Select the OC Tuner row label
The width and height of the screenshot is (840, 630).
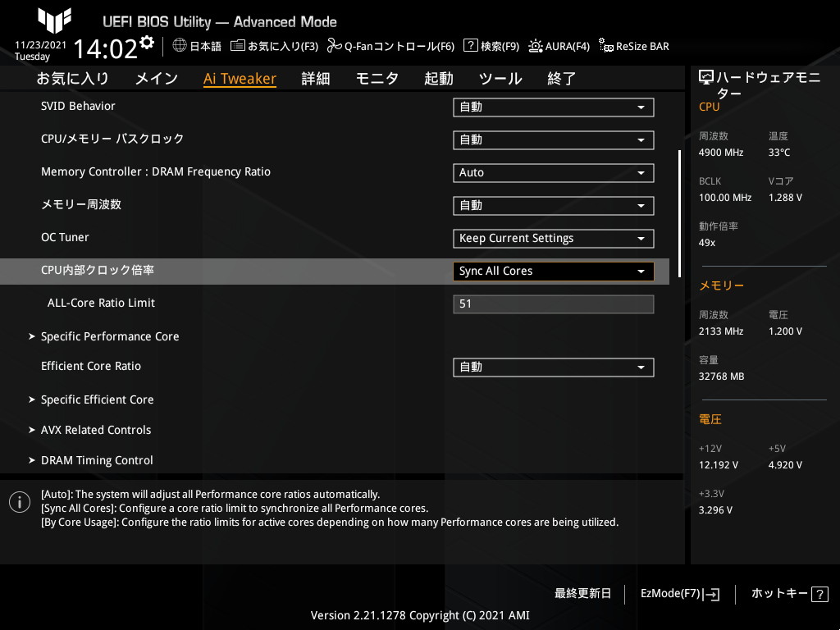[65, 237]
